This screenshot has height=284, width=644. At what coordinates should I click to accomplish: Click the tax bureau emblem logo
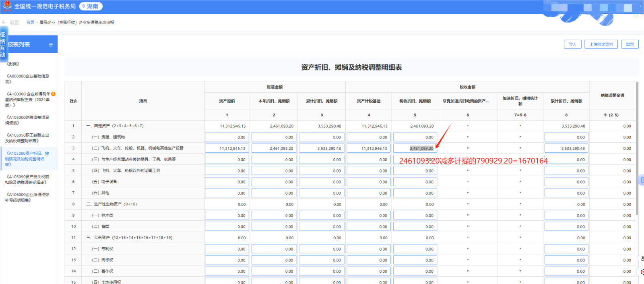coord(7,6)
